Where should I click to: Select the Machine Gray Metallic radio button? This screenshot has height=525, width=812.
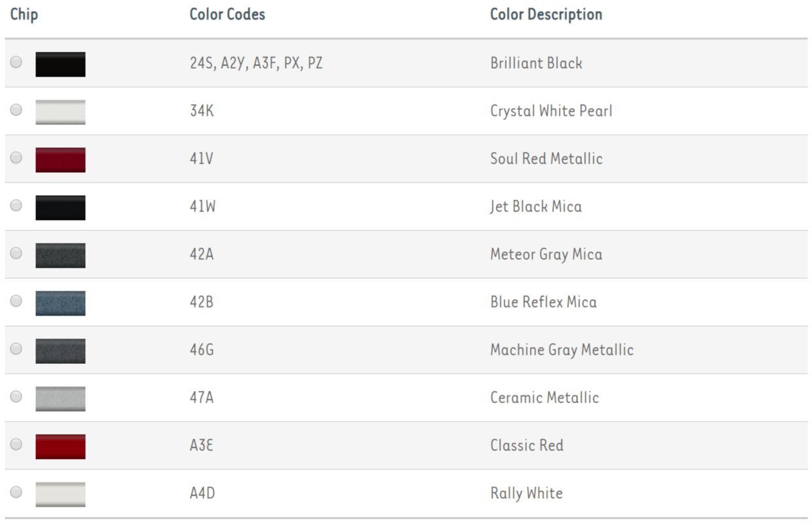[x=16, y=349]
